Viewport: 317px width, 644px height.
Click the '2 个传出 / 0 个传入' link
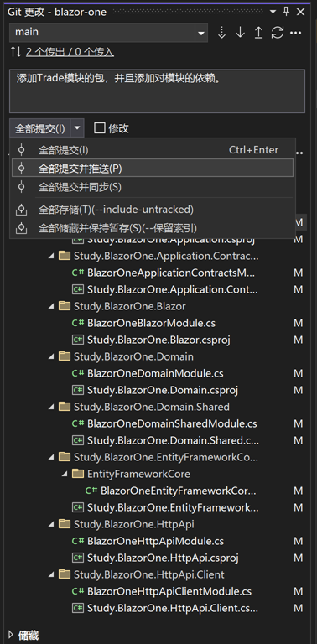click(70, 52)
